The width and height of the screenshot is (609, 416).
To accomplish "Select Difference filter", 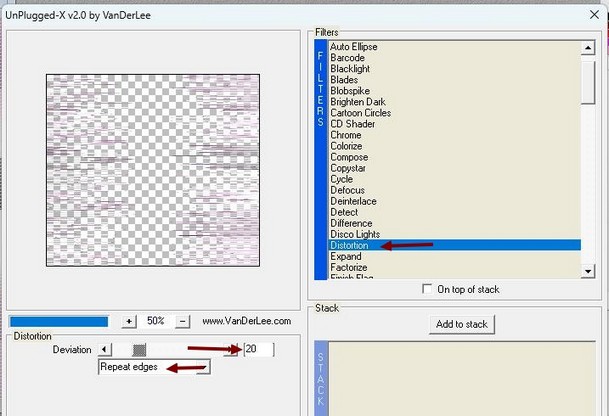I will (x=351, y=223).
